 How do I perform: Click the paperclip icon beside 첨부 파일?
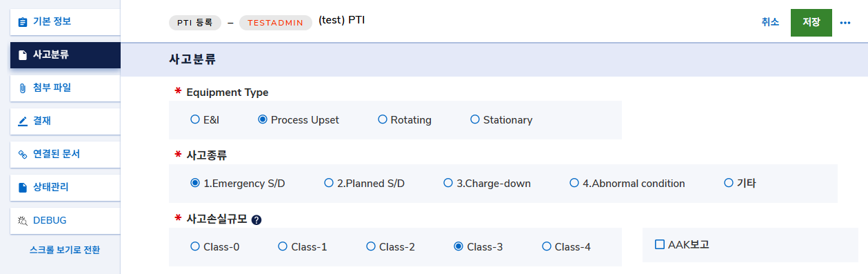coord(23,88)
